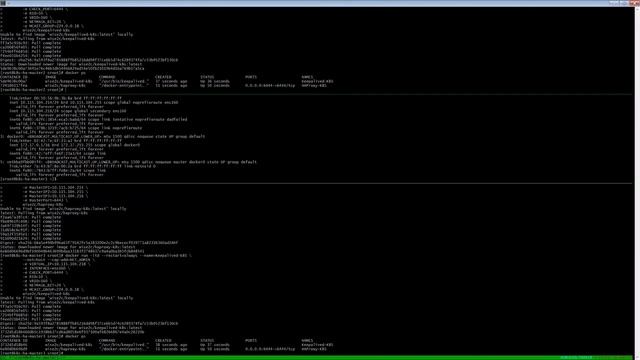Click the "-e MasterIP2" line in bottom pane
The width and height of the screenshot is (640, 360).
[x=55, y=191]
